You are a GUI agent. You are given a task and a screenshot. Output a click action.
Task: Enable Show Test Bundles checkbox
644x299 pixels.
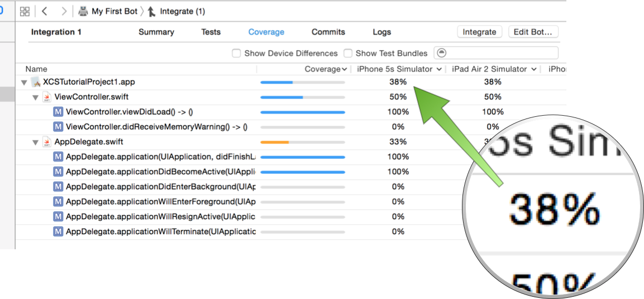[348, 54]
